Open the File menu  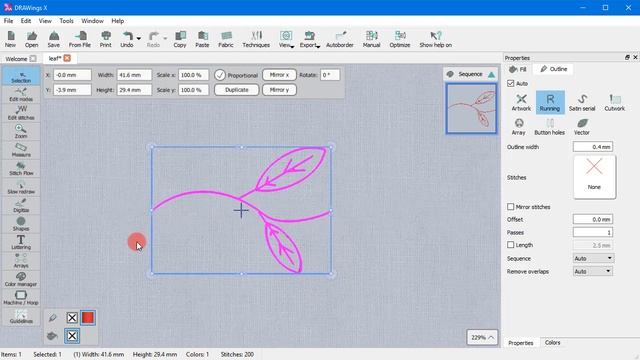point(8,21)
